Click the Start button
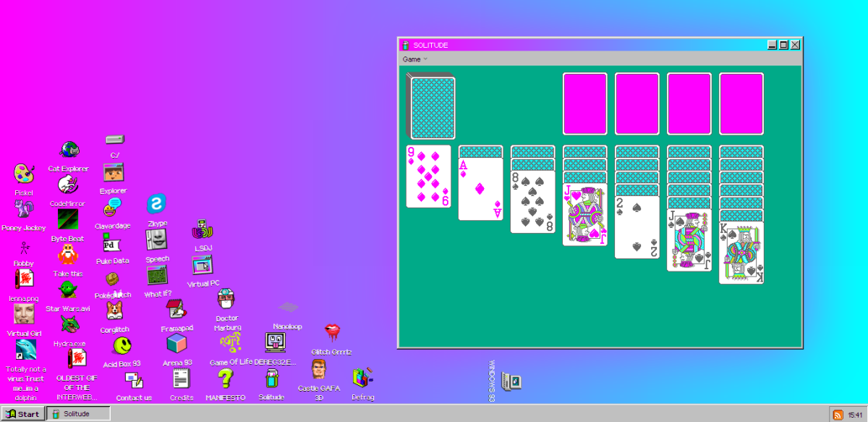The width and height of the screenshot is (868, 422). click(22, 413)
